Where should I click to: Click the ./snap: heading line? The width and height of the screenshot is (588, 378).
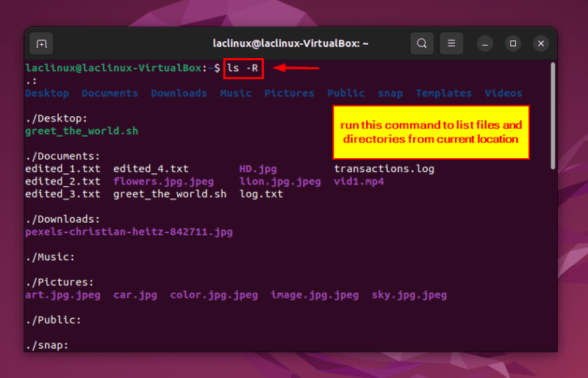47,346
